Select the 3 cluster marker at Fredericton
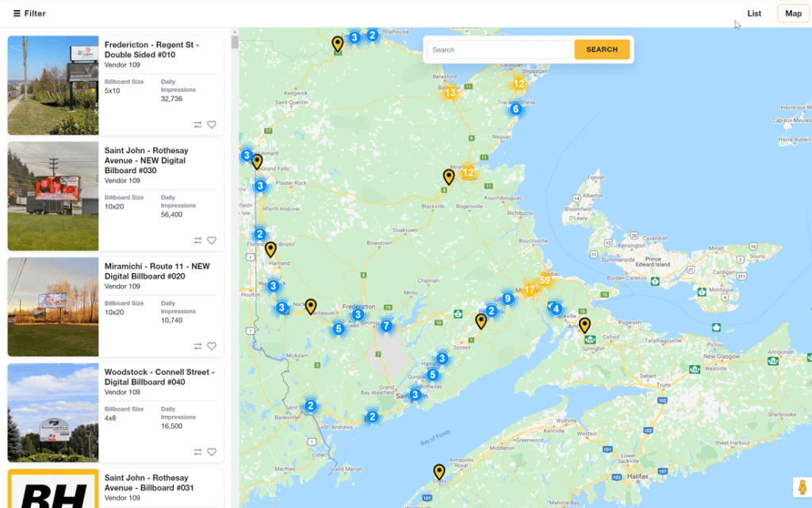The width and height of the screenshot is (812, 508). 358,314
